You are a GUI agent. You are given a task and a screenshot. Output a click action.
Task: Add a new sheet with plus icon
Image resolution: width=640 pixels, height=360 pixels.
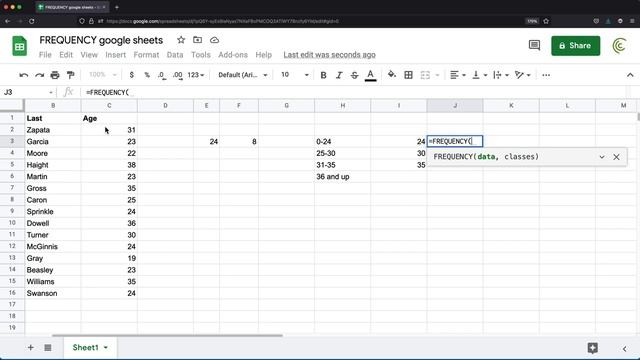pyautogui.click(x=31, y=348)
